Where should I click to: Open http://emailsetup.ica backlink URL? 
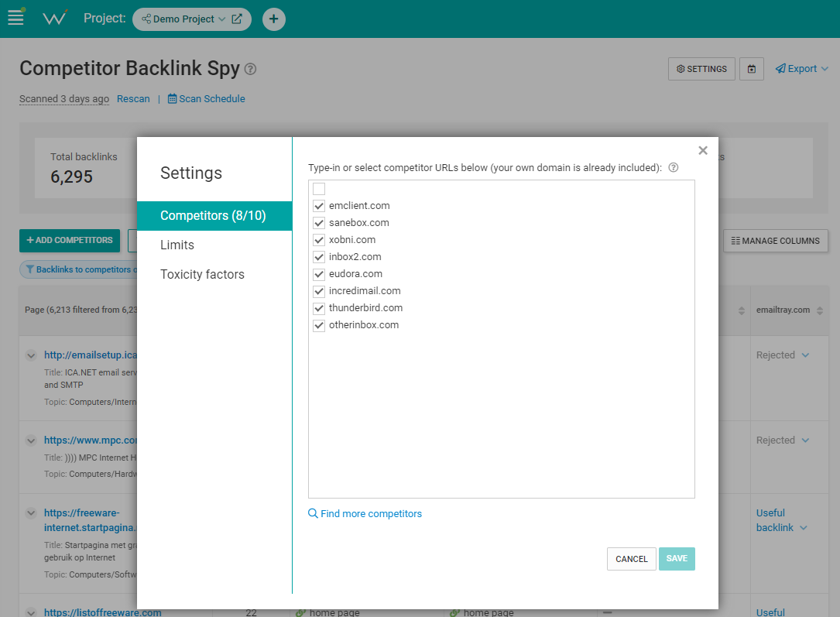(x=91, y=355)
